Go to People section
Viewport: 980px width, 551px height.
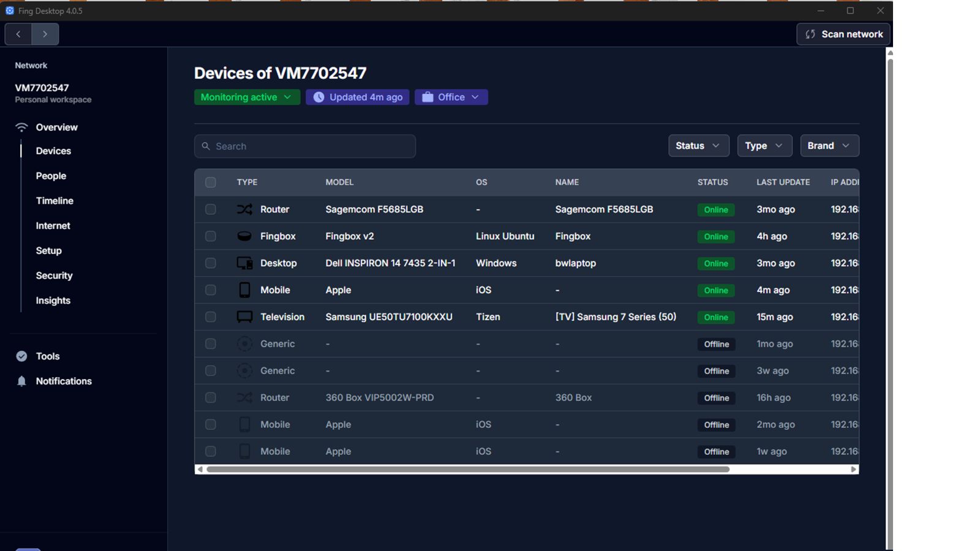pos(51,176)
